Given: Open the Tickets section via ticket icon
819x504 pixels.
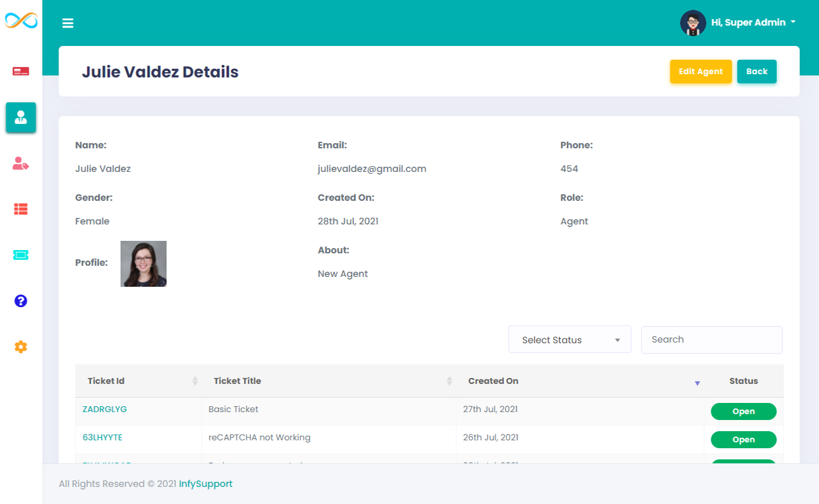Looking at the screenshot, I should pyautogui.click(x=20, y=255).
